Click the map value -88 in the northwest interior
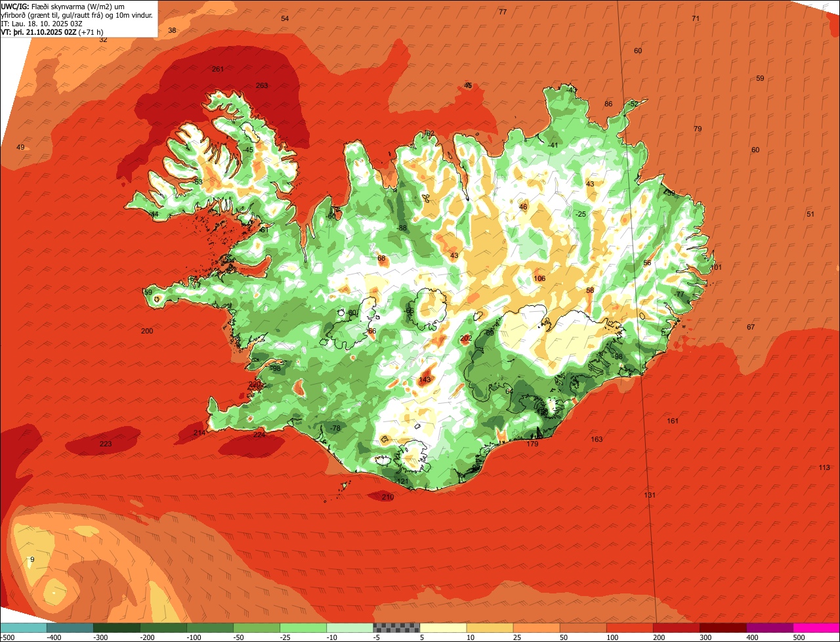The height and width of the screenshot is (642, 840). click(402, 228)
